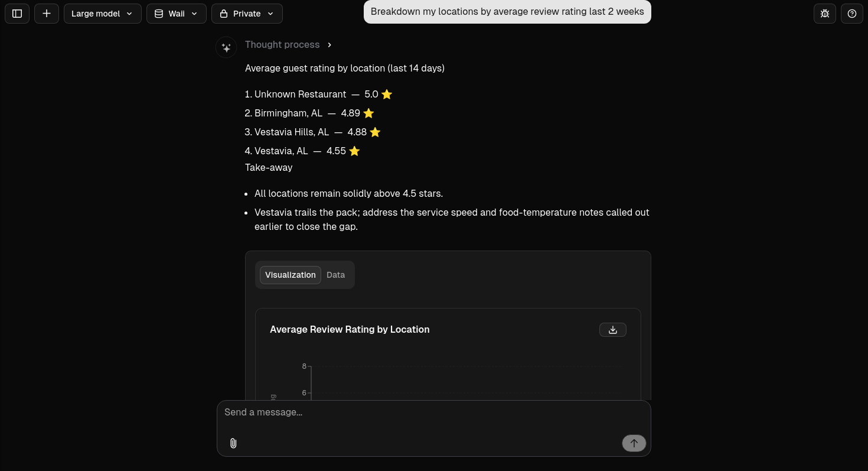Click the Unknown Restaurant list entry

[x=301, y=95]
